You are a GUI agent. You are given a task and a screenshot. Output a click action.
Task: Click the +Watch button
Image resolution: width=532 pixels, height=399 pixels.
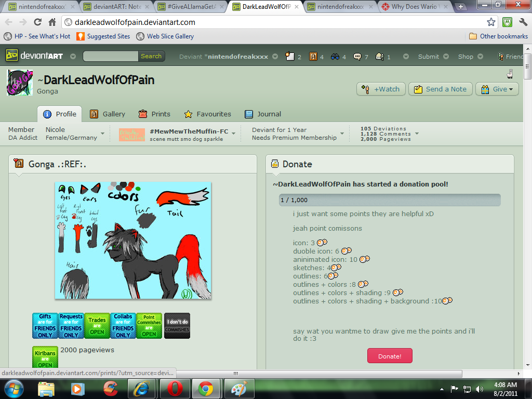[381, 89]
